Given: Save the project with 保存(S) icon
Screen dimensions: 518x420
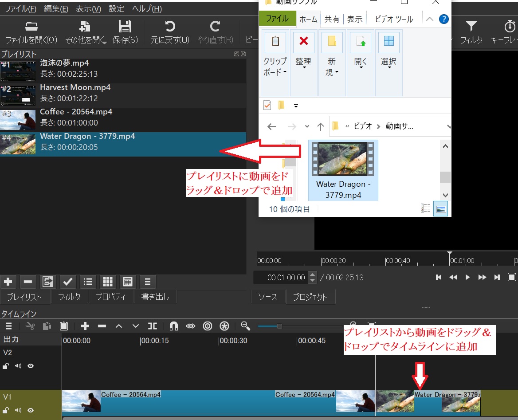Looking at the screenshot, I should (125, 26).
